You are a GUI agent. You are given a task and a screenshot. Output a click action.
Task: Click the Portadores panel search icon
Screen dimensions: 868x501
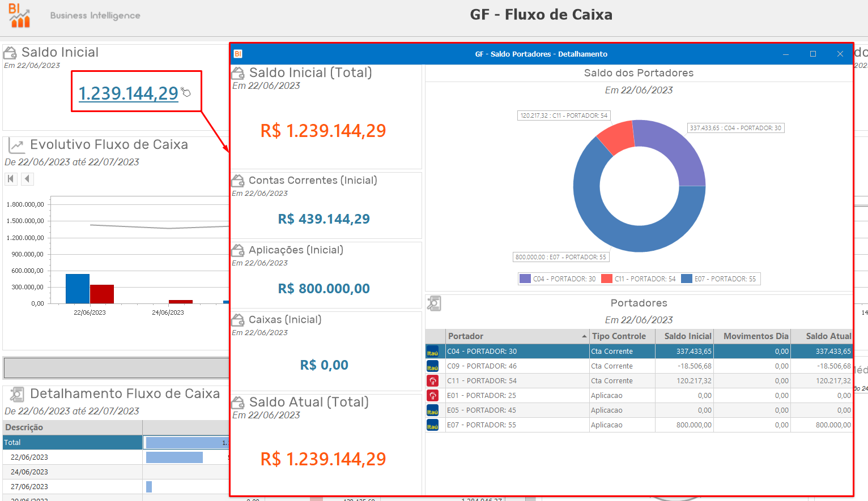click(434, 303)
